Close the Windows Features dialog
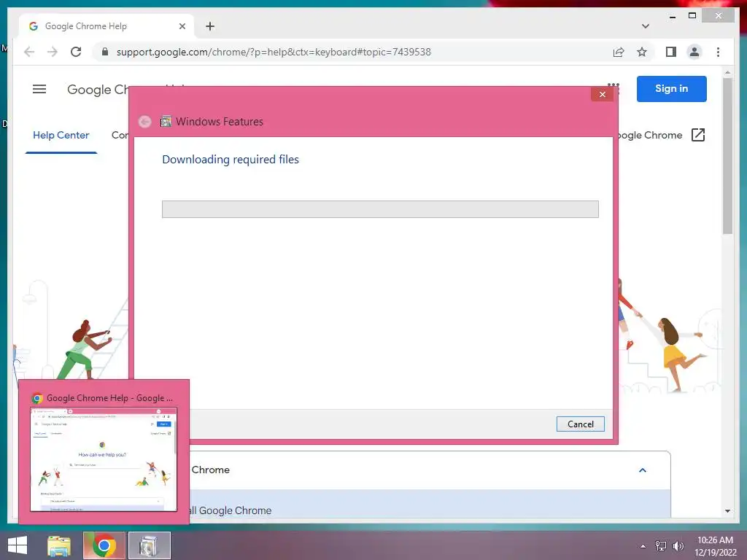Viewport: 747px width, 560px height. coord(602,94)
